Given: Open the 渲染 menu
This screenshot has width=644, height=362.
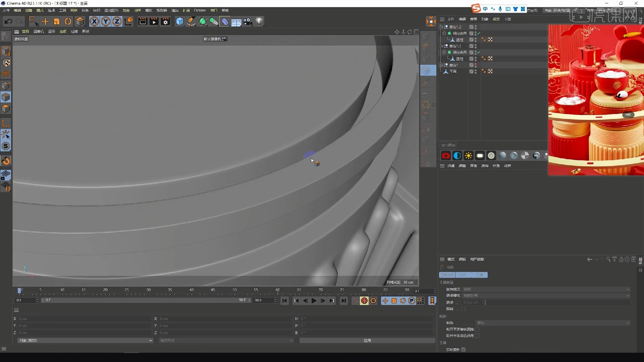Looking at the screenshot, I should (175, 10).
